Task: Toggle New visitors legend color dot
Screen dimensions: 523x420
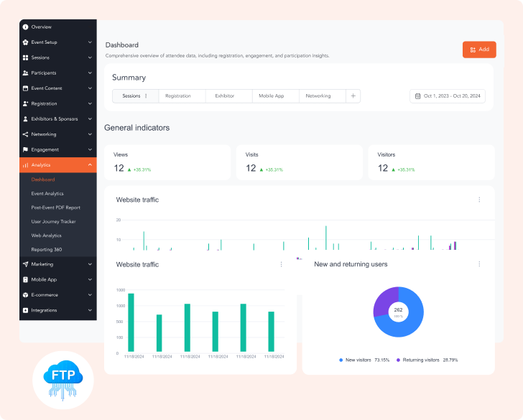Action: tap(341, 360)
